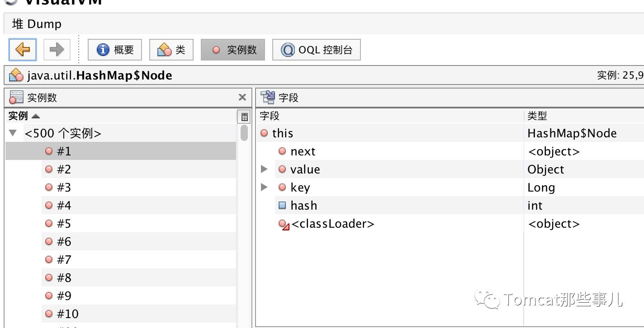Click the red object icon beside value

pos(282,169)
